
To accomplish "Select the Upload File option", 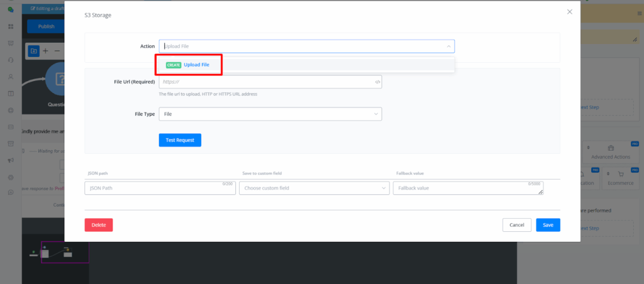I will (196, 65).
